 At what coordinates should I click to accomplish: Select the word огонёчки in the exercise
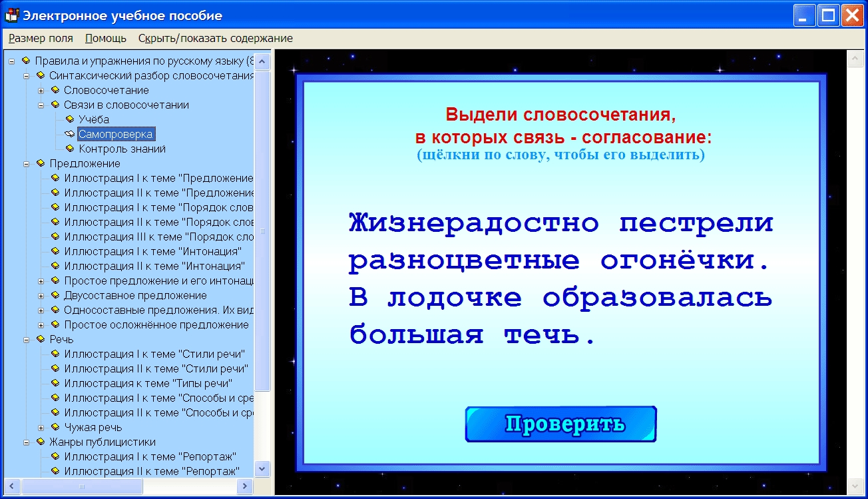point(678,260)
